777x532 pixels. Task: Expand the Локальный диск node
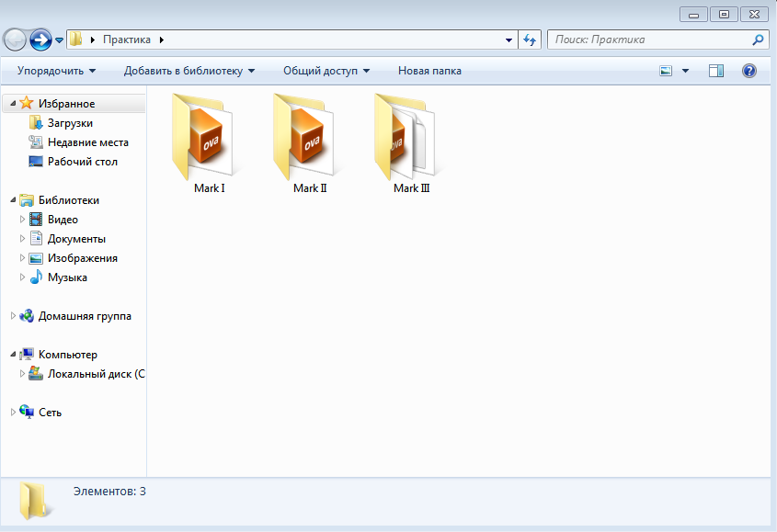[x=22, y=373]
